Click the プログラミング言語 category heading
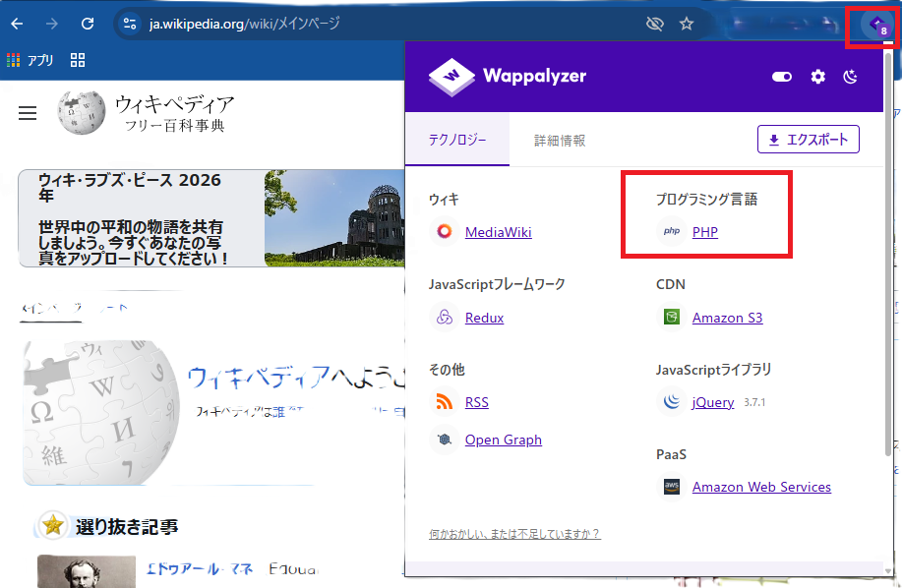 (707, 200)
